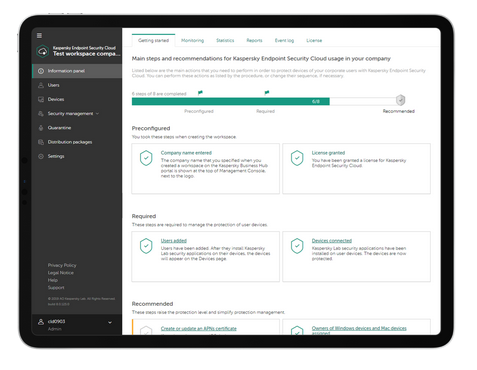Follow the Devices connected link
The image size is (477, 370).
[332, 241]
